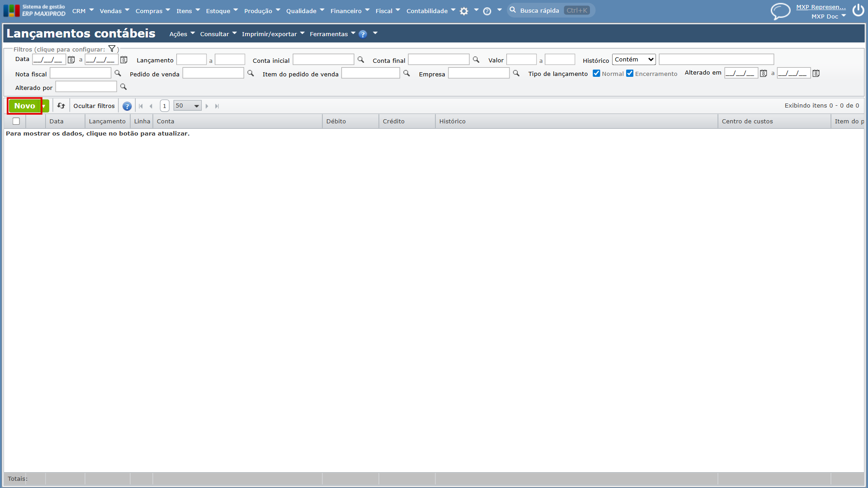Uncheck the Encerramento checkbox
The width and height of the screenshot is (868, 488).
click(630, 73)
